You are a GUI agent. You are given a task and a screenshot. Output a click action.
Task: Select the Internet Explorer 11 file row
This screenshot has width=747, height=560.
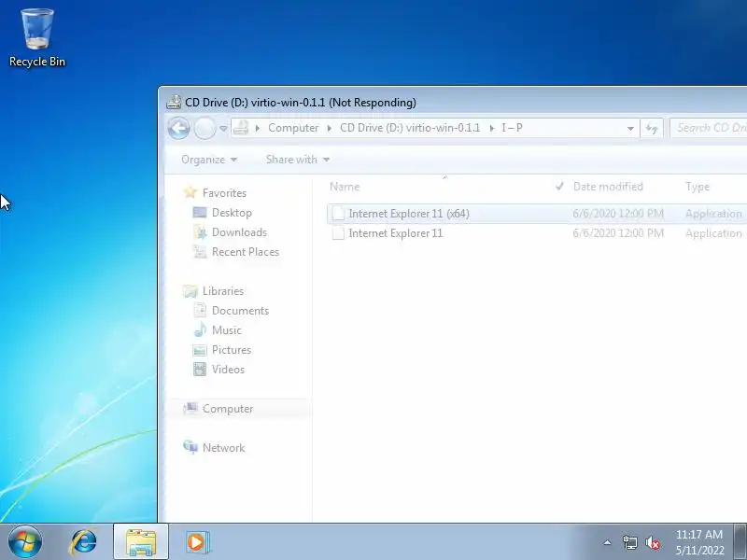tap(537, 233)
